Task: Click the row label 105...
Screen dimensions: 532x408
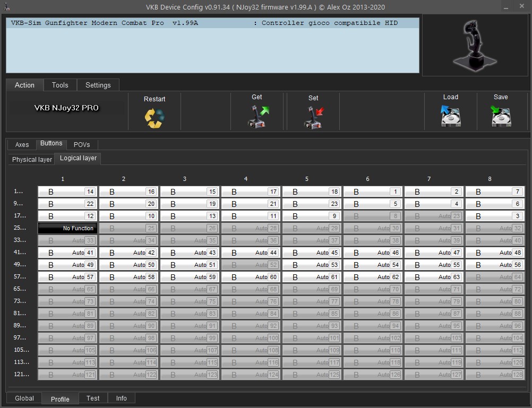Action: click(x=21, y=350)
